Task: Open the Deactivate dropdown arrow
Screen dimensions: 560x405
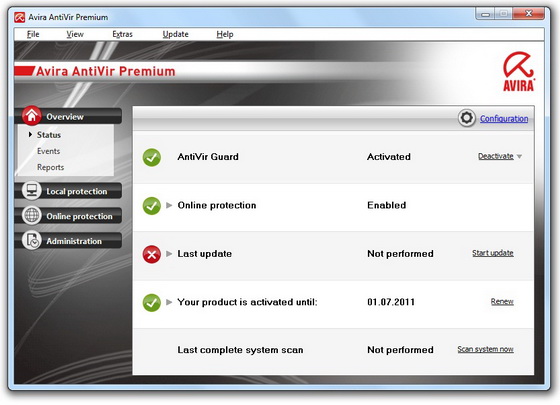Action: [x=519, y=156]
